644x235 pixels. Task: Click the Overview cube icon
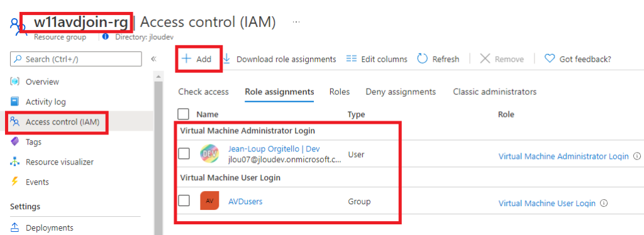click(x=15, y=82)
